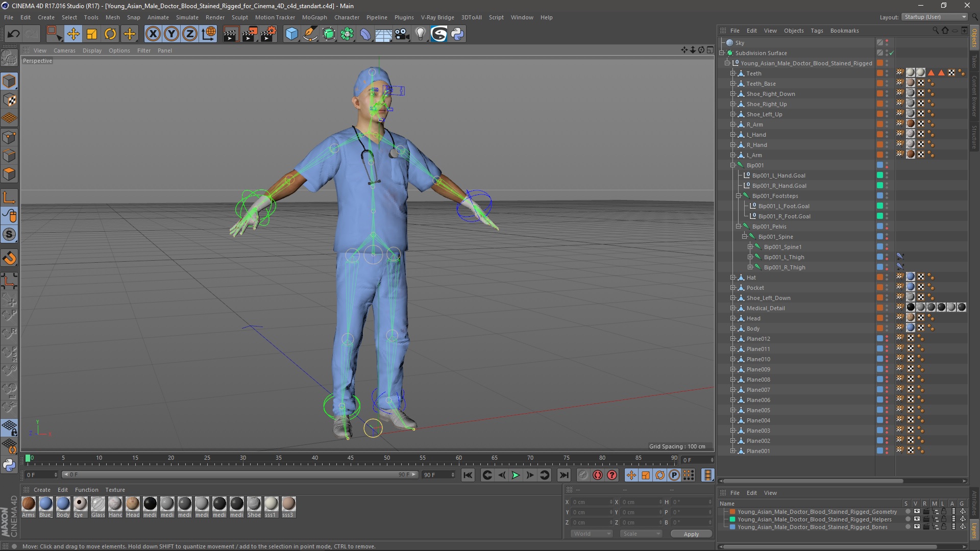This screenshot has height=551, width=980.
Task: Toggle visibility of Geometry layer
Action: click(917, 512)
